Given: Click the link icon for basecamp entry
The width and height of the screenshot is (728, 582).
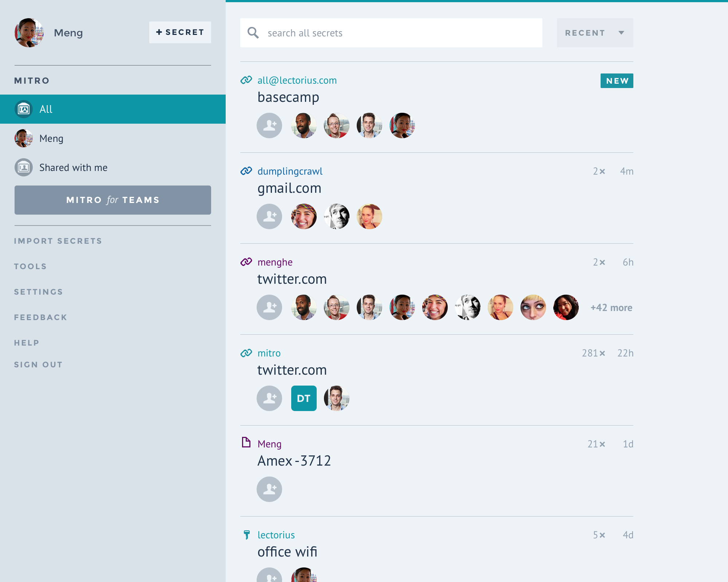Looking at the screenshot, I should tap(245, 80).
